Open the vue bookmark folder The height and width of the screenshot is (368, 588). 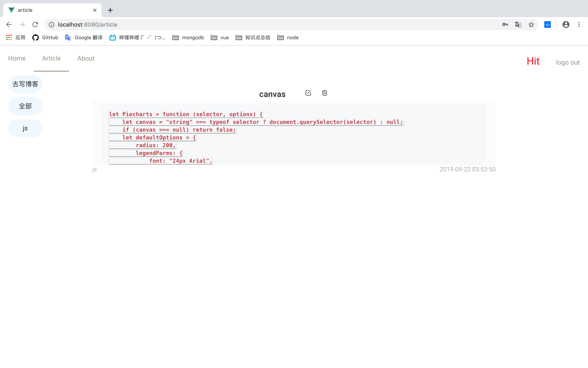[x=220, y=37]
